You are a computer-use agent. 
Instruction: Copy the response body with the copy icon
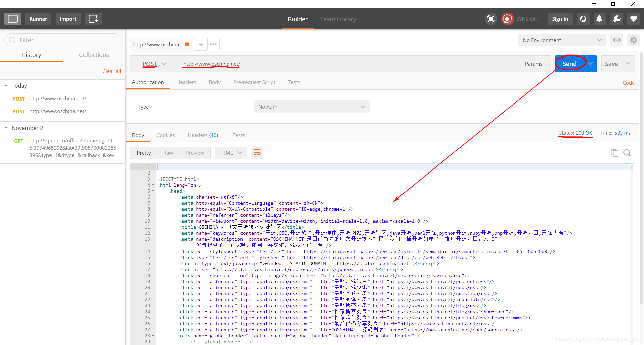(614, 152)
